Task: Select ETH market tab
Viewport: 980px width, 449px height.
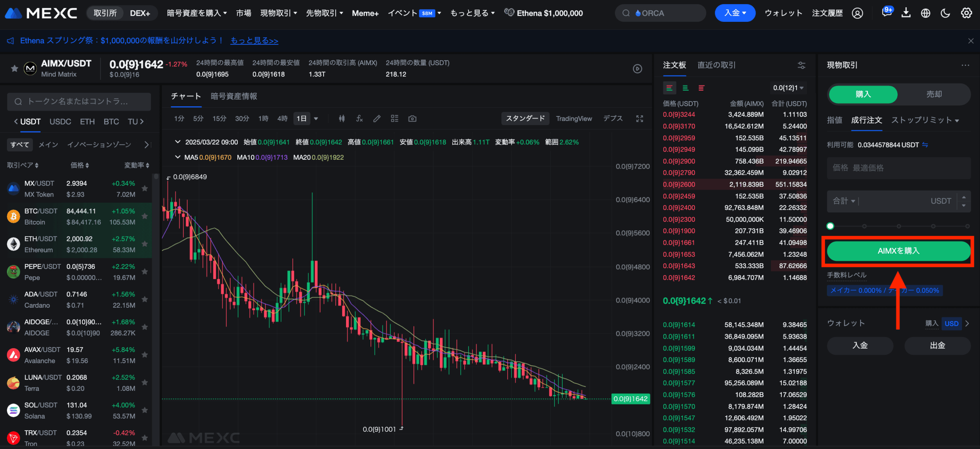Action: [87, 122]
